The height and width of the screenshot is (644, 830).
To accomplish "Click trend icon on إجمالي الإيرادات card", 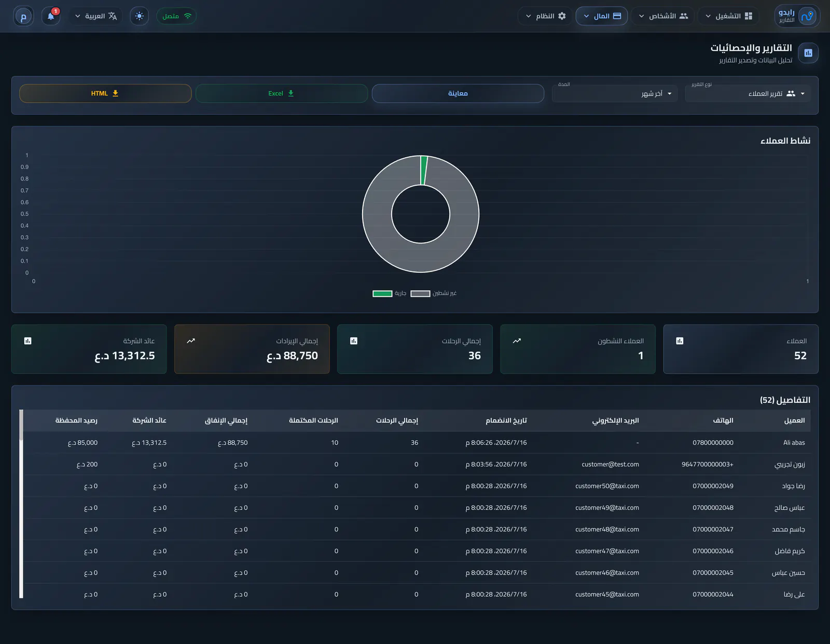I will pos(191,341).
